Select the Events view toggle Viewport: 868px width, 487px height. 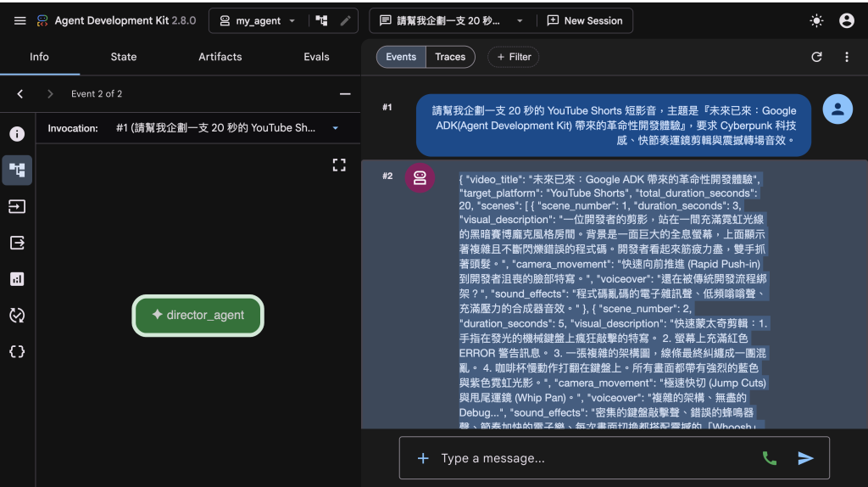click(x=401, y=57)
